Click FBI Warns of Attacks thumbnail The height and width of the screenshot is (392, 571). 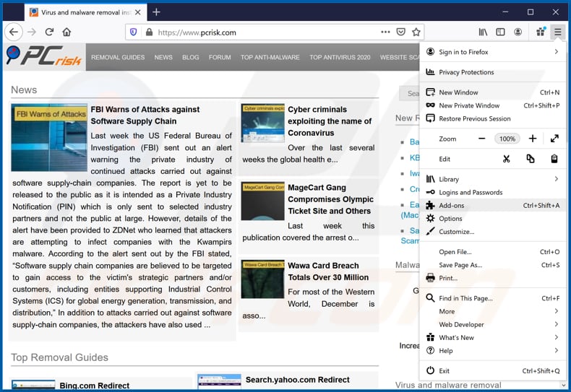[x=49, y=137]
